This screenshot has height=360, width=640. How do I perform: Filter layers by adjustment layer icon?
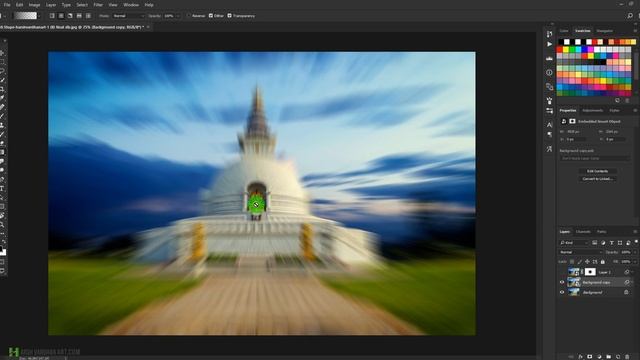(x=603, y=243)
